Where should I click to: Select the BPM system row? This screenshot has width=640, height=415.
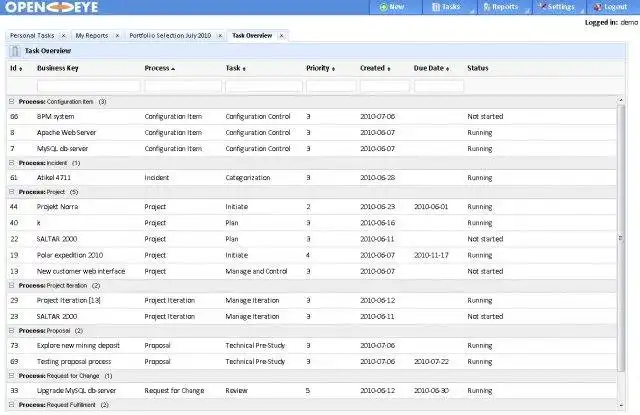(x=312, y=117)
